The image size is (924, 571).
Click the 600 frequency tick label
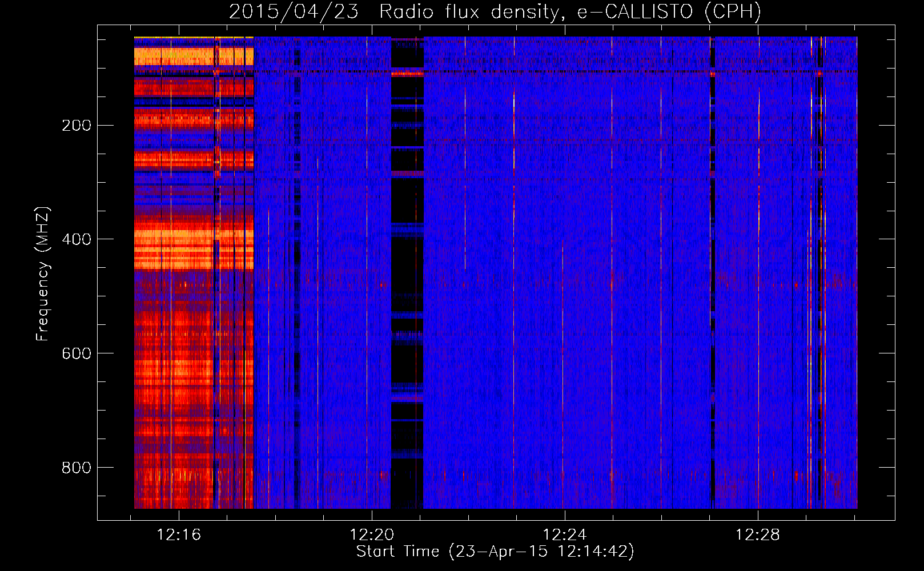tap(77, 353)
